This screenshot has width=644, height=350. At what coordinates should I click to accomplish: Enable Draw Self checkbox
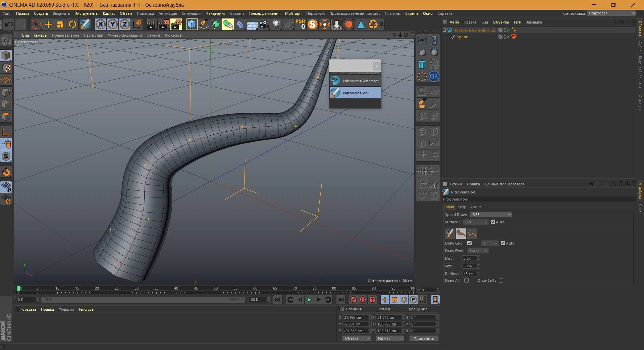(501, 280)
